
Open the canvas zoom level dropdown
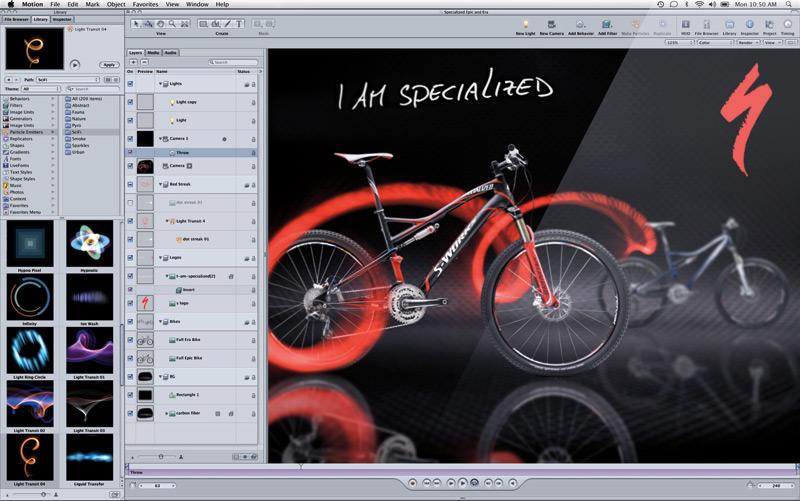(679, 43)
